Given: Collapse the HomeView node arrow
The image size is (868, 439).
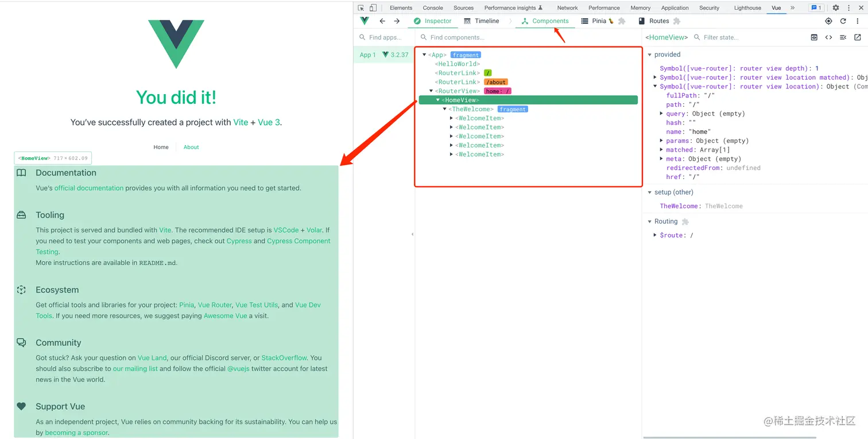Looking at the screenshot, I should click(x=438, y=100).
